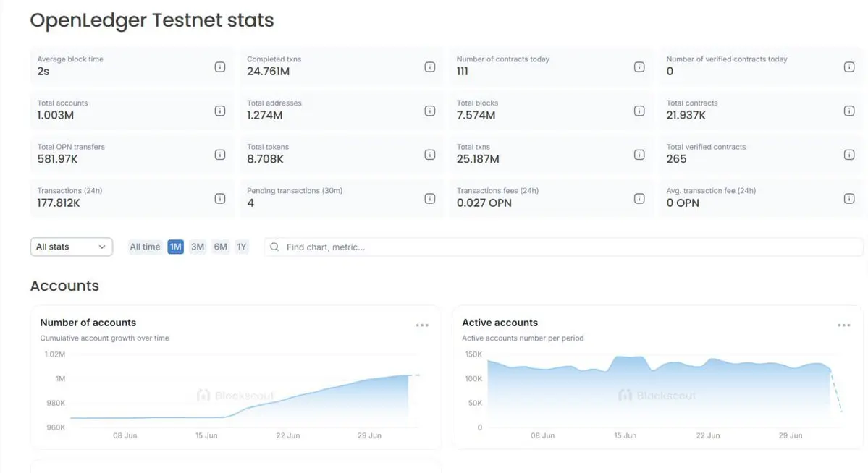Show info for Total verified contracts
Screen dimensions: 868x473
[x=849, y=154]
